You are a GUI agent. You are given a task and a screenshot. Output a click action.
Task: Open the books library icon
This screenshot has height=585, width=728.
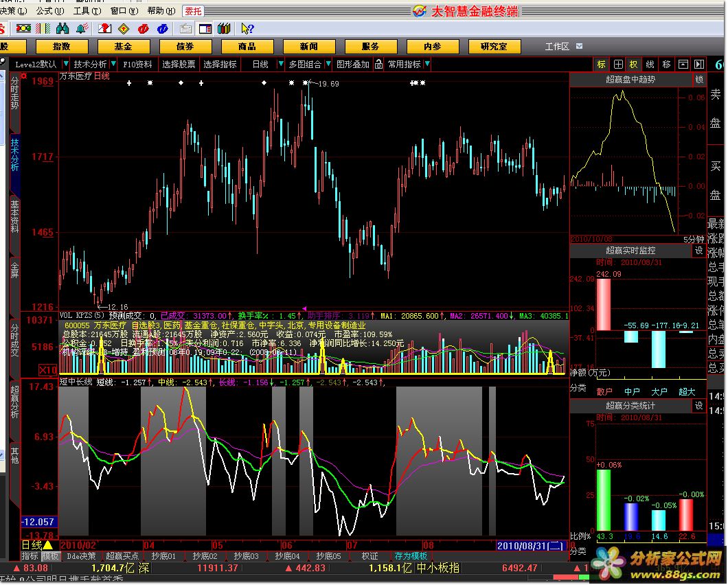pyautogui.click(x=225, y=29)
